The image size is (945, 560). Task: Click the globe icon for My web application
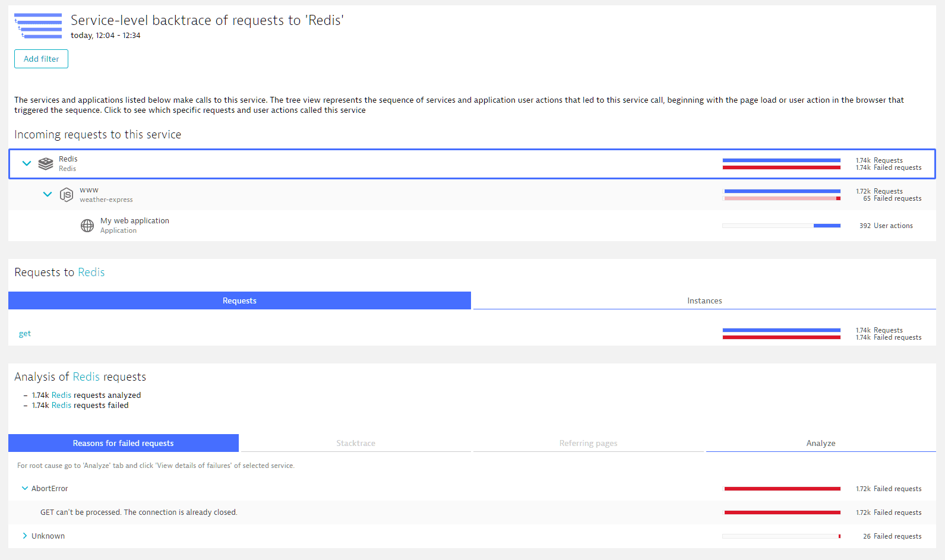tap(87, 226)
